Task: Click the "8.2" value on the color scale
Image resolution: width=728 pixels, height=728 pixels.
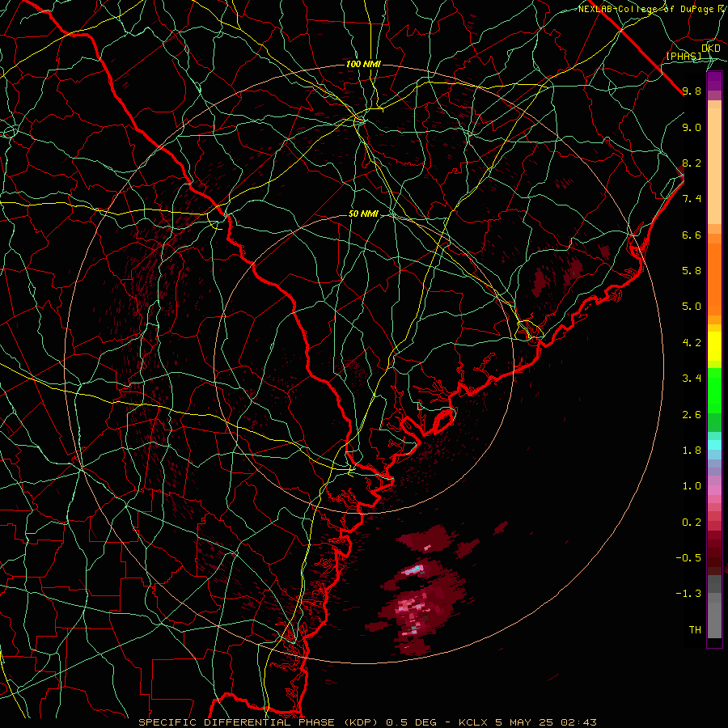Action: 692,163
